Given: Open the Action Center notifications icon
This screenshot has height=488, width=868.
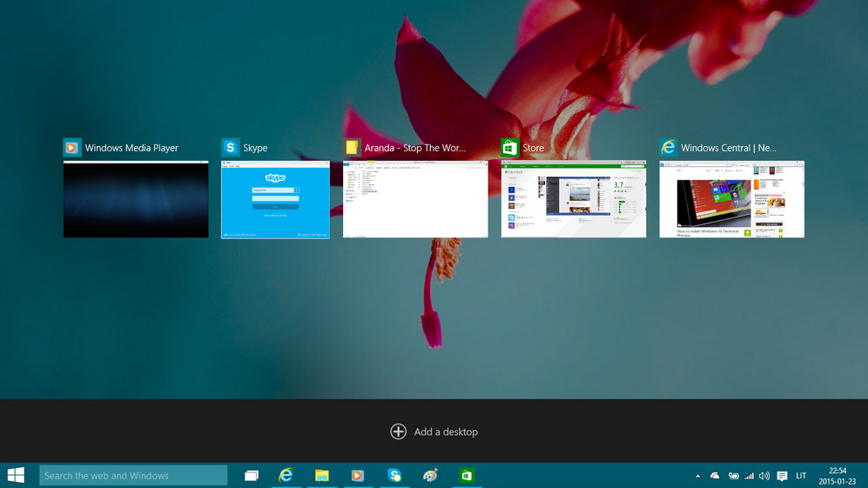Looking at the screenshot, I should [x=782, y=476].
